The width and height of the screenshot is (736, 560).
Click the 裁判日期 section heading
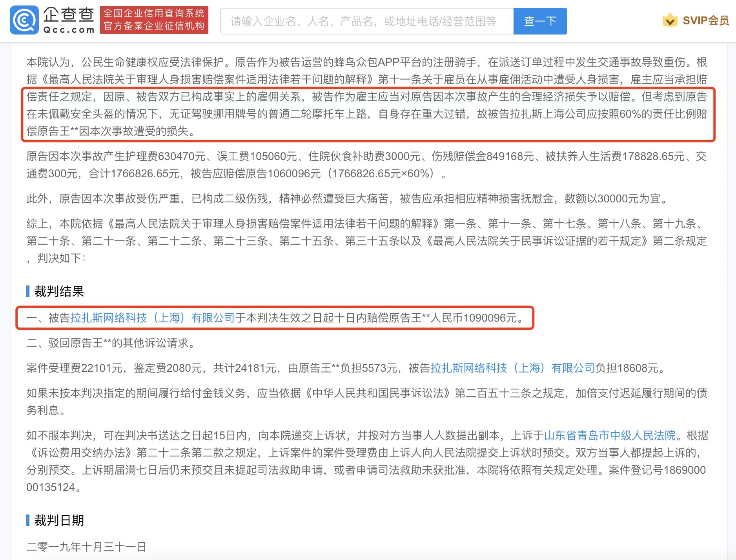pos(59,520)
